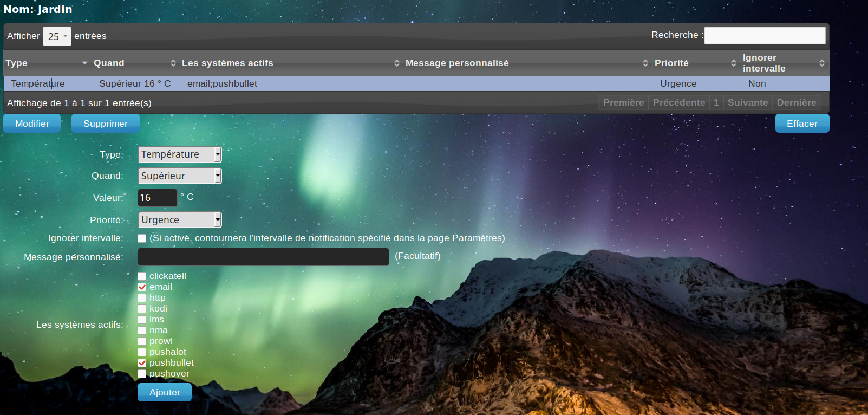Change the Afficher entries count dropdown
This screenshot has width=868, height=415.
point(57,36)
